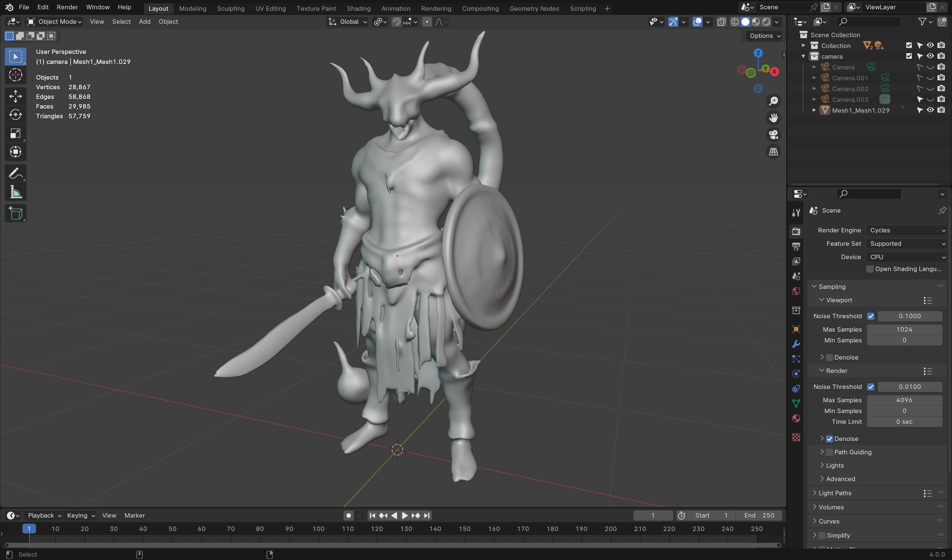Open Global transform orientation dropdown

(348, 22)
